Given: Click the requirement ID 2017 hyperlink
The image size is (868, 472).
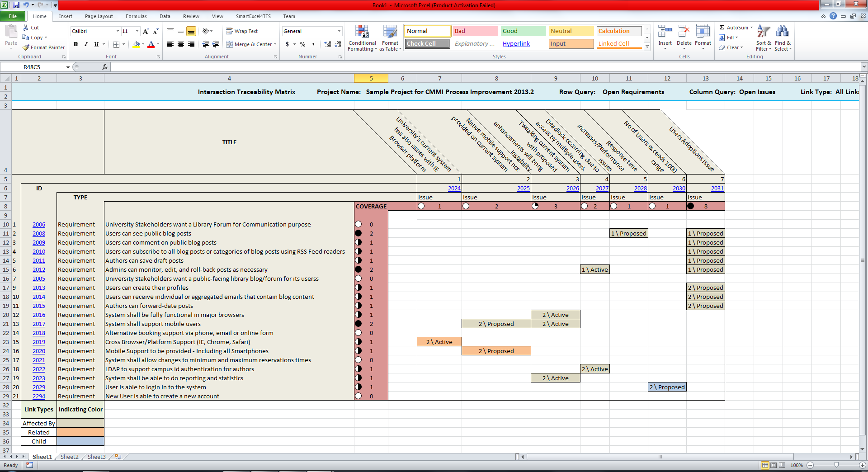Looking at the screenshot, I should click(39, 324).
